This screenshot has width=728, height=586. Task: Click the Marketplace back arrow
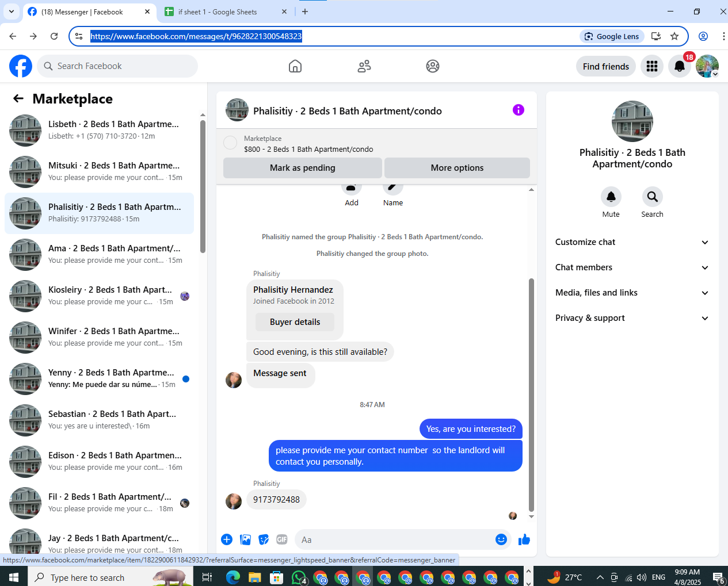pos(18,98)
